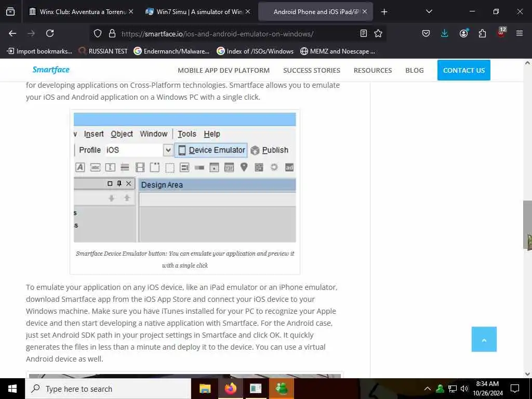Open File Explorer from the taskbar
The width and height of the screenshot is (532, 399).
tap(205, 389)
